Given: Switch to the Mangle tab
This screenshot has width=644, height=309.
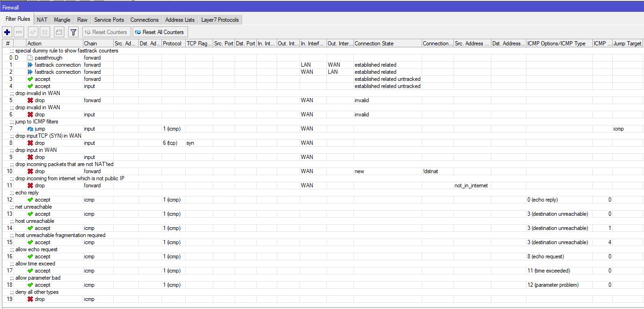Looking at the screenshot, I should pos(62,20).
